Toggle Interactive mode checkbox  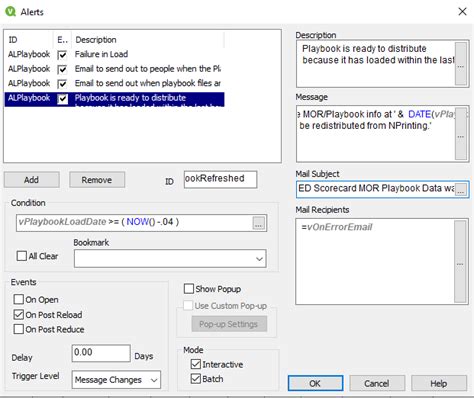tap(196, 364)
